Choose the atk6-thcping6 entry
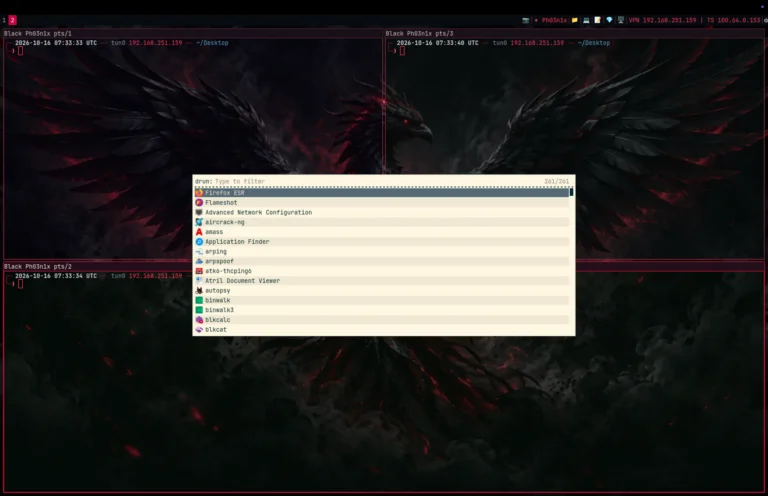 coord(382,271)
